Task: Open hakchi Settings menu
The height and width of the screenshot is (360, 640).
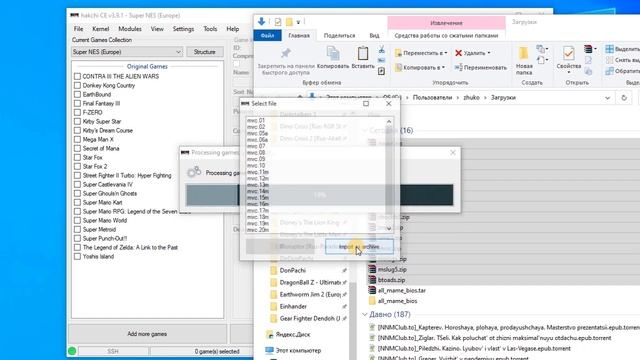Action: click(x=183, y=29)
